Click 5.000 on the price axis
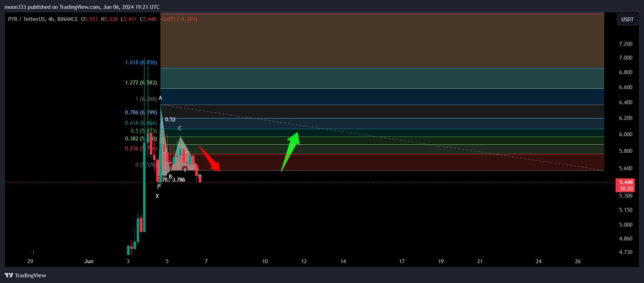 (626, 225)
